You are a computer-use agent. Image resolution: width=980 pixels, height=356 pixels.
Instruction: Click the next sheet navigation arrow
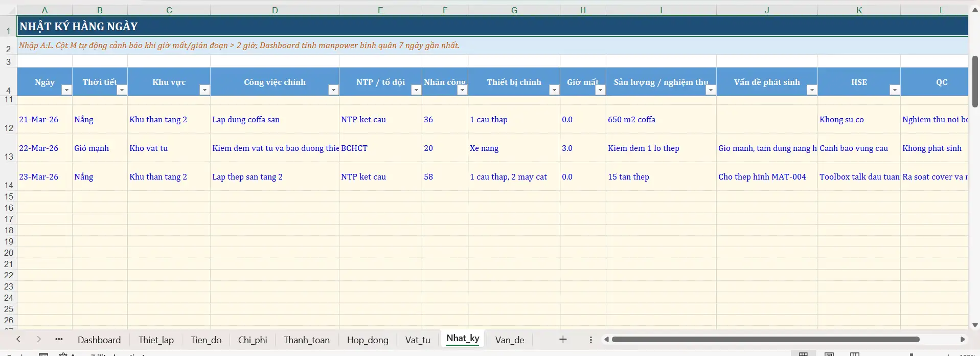coord(39,340)
